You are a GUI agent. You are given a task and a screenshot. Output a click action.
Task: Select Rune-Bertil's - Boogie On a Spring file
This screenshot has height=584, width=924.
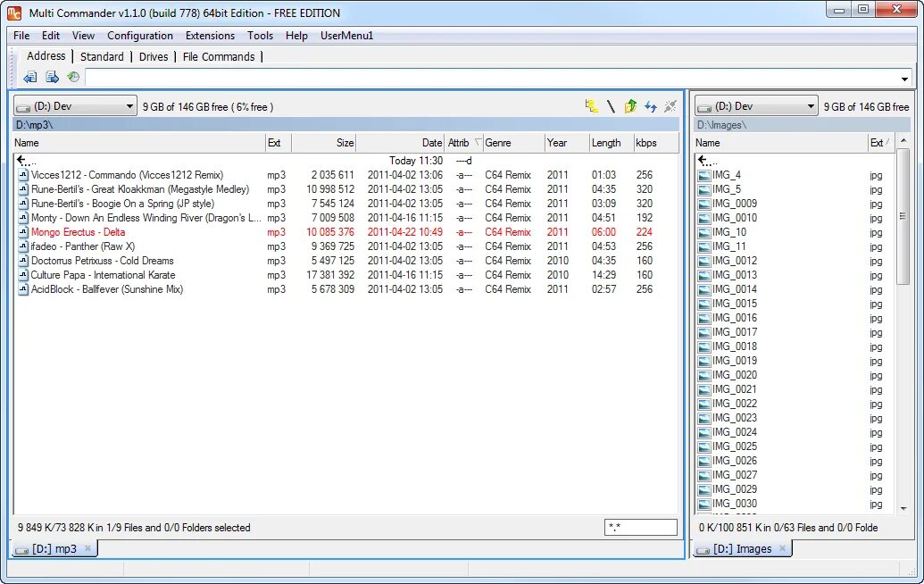click(345, 204)
